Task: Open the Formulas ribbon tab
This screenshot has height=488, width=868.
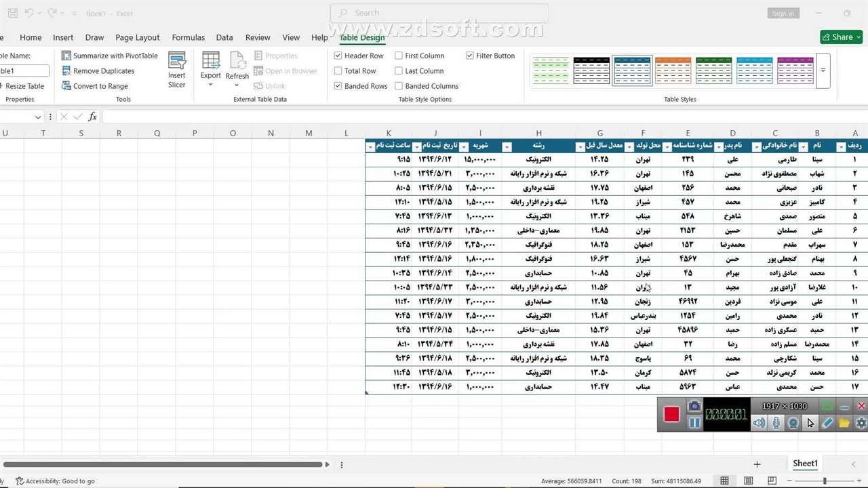Action: (x=188, y=38)
